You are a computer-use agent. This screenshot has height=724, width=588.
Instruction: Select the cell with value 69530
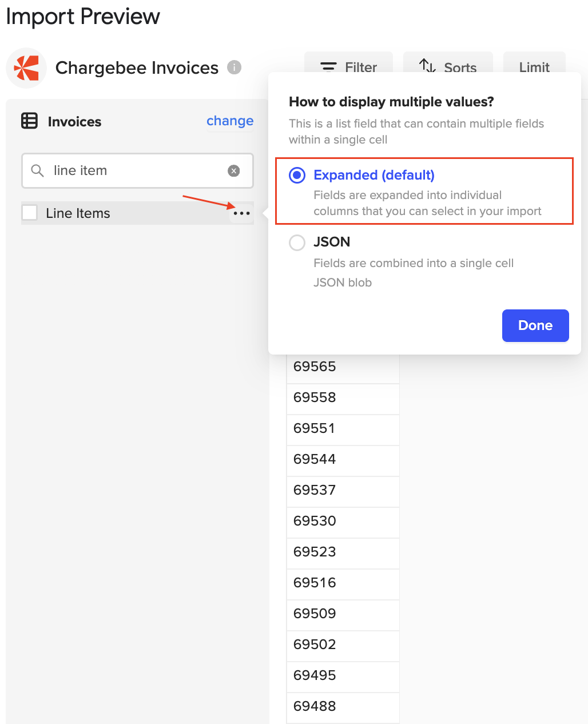(342, 521)
